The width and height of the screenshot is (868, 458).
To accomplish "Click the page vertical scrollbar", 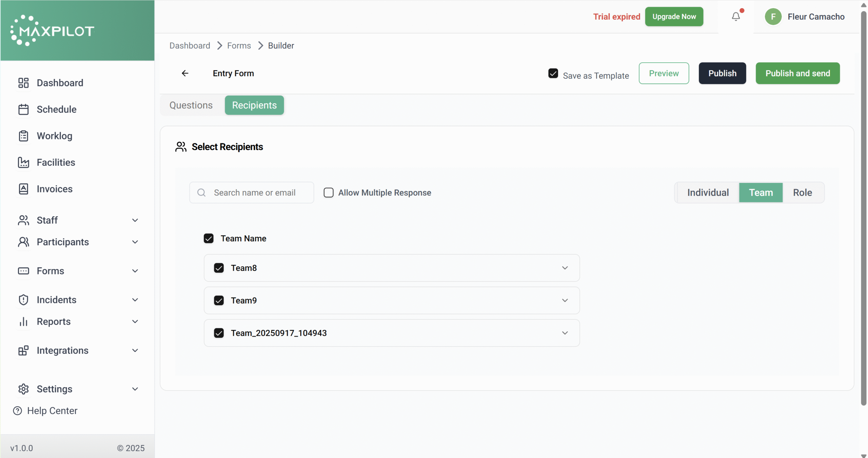I will coord(863,203).
